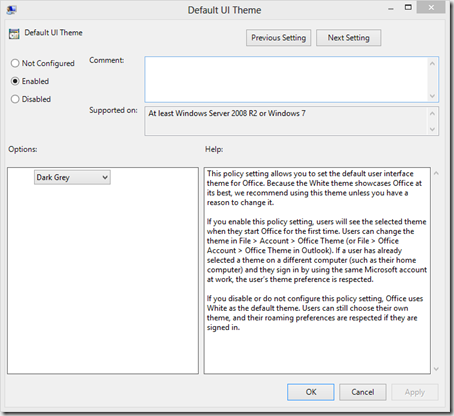Click the Cancel button
Screen dimensions: 454x416
tap(363, 392)
